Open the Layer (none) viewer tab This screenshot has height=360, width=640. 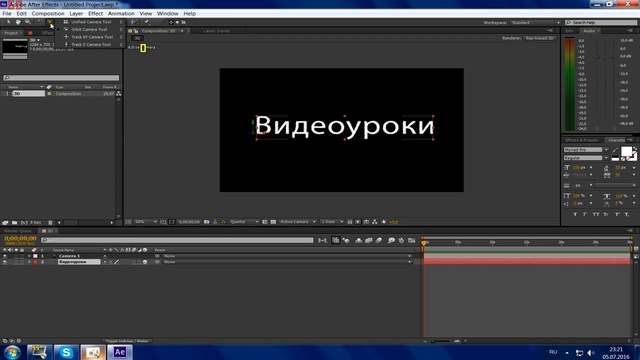pyautogui.click(x=217, y=31)
